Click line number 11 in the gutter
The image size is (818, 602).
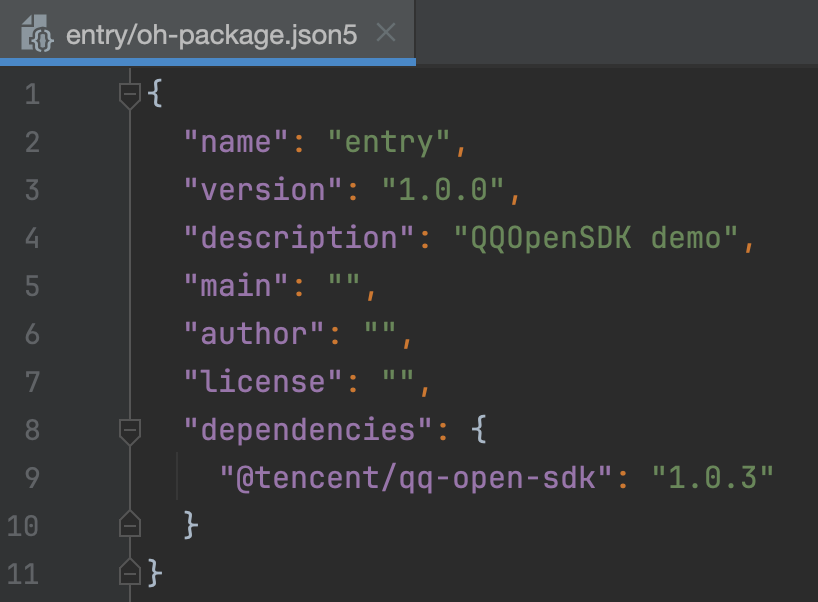point(23,574)
